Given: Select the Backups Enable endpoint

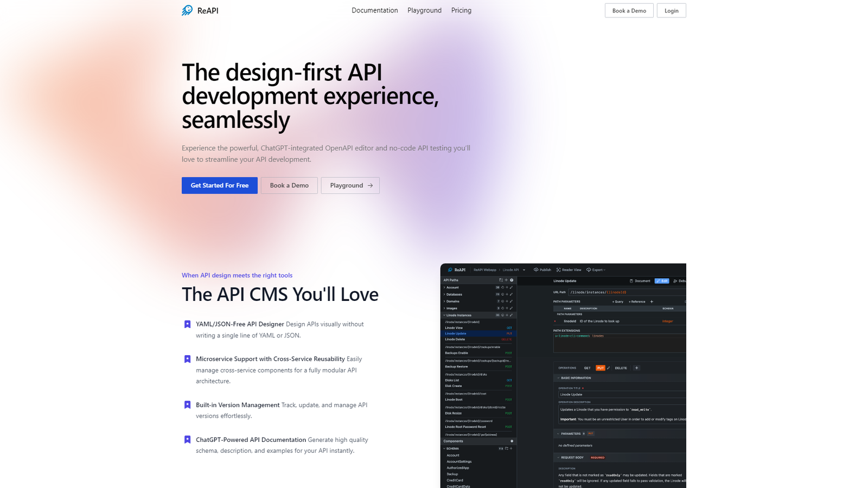Looking at the screenshot, I should point(478,353).
